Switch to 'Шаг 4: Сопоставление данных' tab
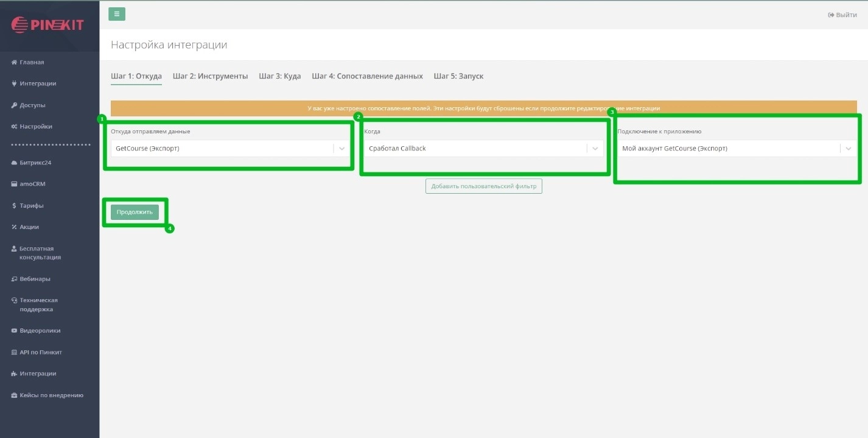This screenshot has width=868, height=438. point(367,76)
